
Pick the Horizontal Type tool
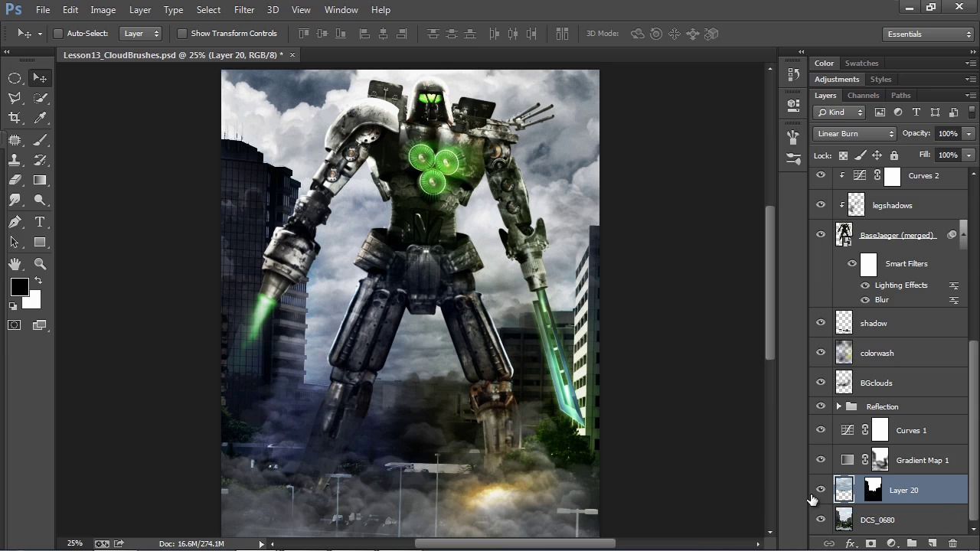point(41,222)
